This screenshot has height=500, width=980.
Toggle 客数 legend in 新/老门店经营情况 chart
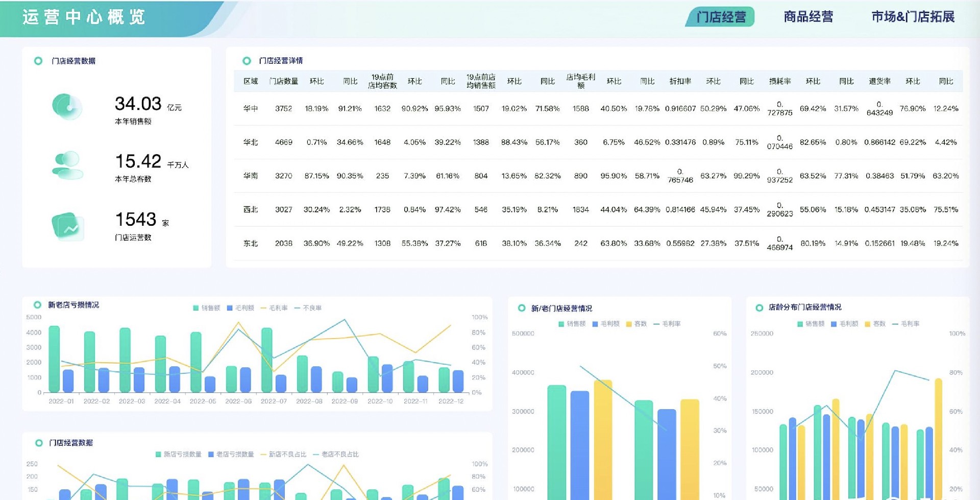636,324
